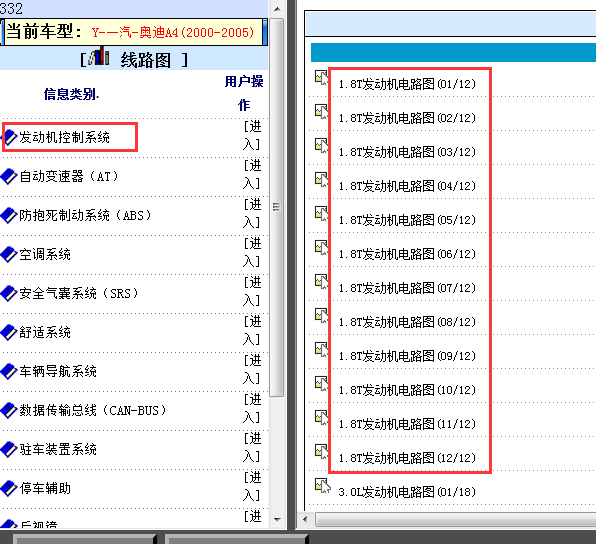Select 数据传输总线（CAN-BUS）entry
The image size is (596, 544).
tap(93, 411)
